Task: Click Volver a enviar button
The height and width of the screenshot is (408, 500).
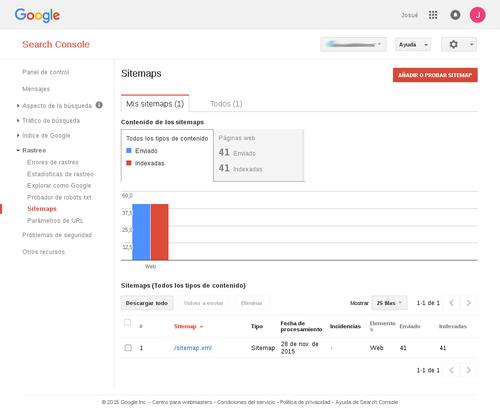Action: point(203,303)
